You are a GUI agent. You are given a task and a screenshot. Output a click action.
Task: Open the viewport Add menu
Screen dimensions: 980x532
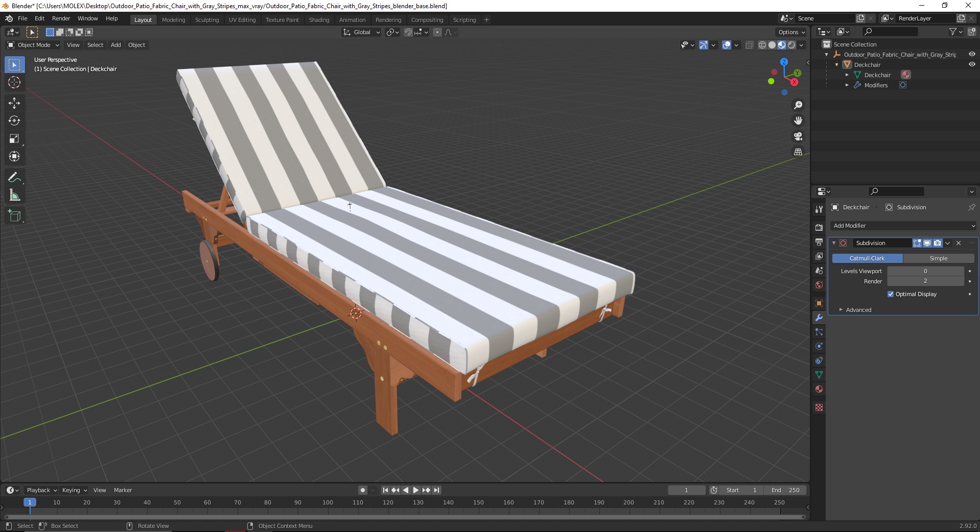point(116,45)
